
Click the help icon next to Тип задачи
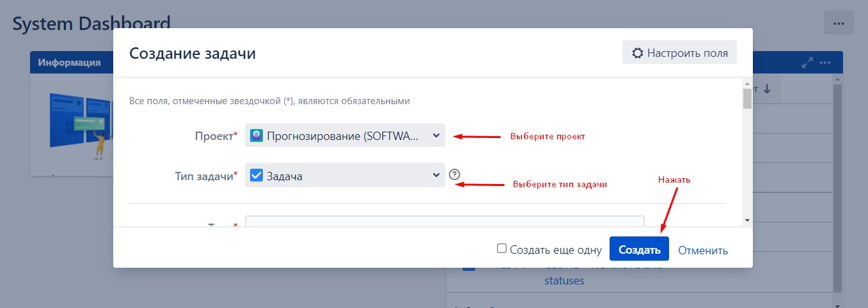click(x=455, y=174)
